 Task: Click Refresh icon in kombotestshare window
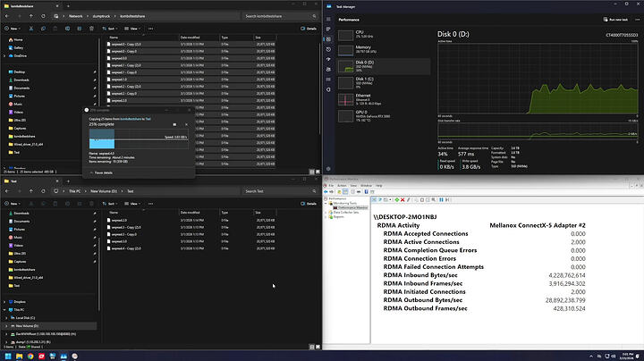pyautogui.click(x=43, y=16)
